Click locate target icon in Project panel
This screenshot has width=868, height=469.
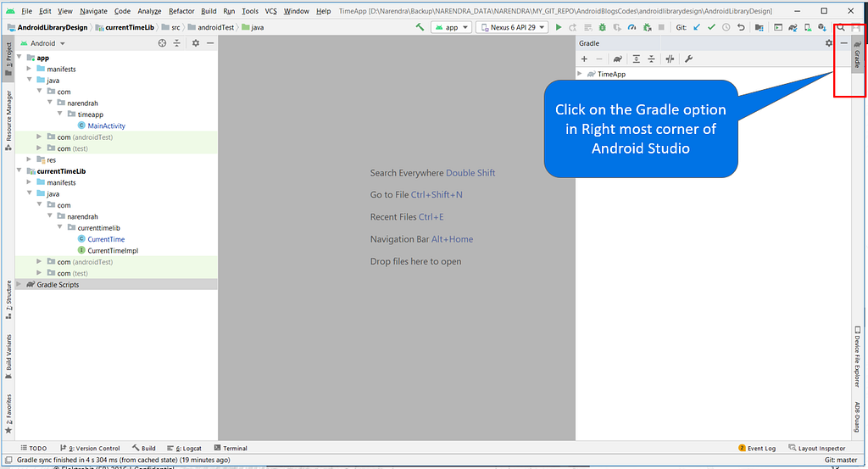click(162, 42)
